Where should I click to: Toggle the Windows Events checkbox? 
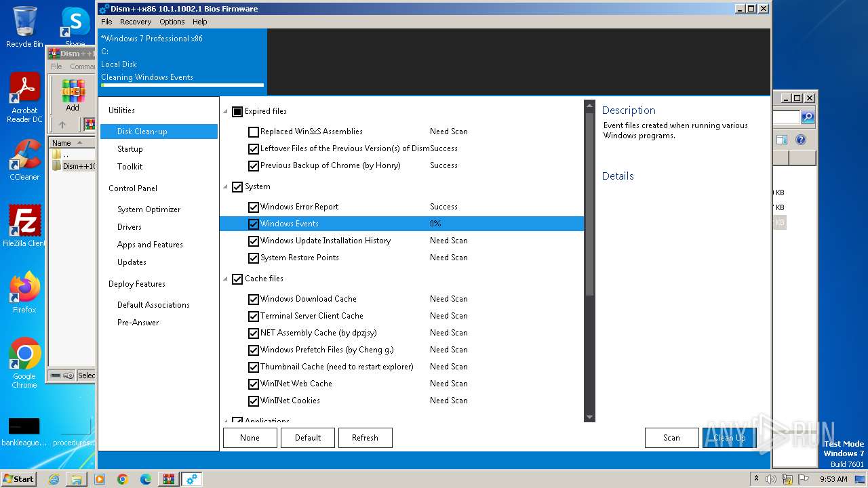254,224
